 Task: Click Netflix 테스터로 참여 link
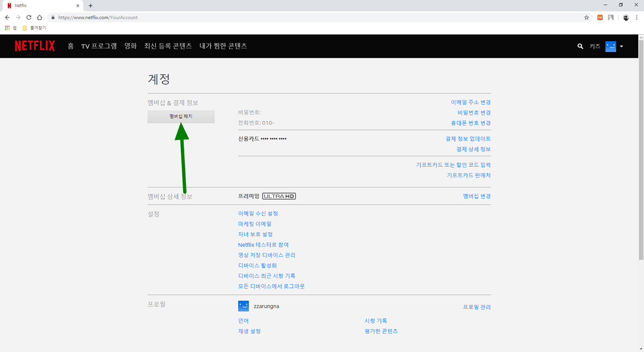click(x=263, y=245)
